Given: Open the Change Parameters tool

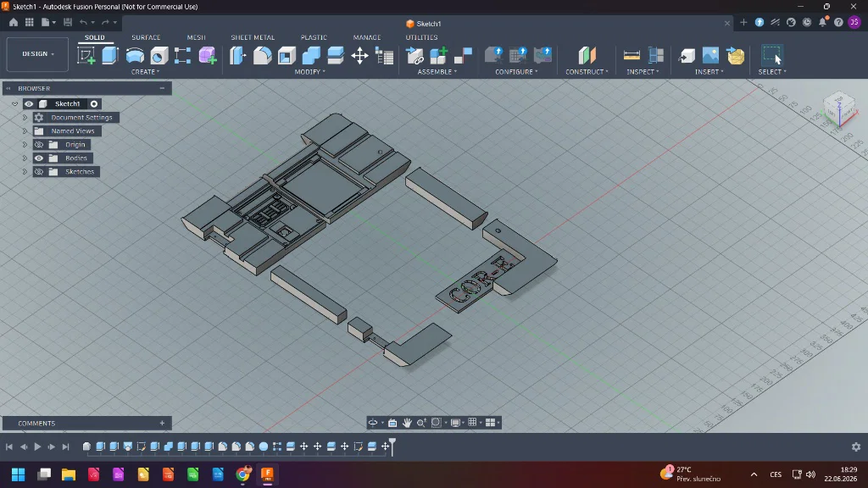Looking at the screenshot, I should (384, 55).
